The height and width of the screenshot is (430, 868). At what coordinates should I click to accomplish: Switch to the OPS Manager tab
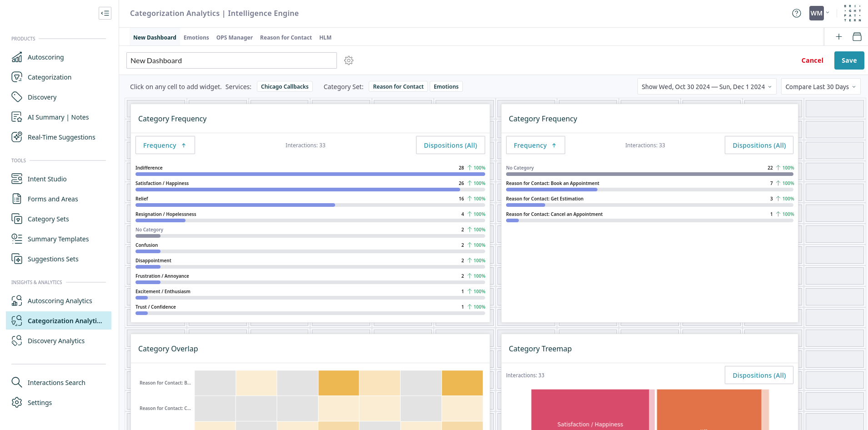point(234,38)
